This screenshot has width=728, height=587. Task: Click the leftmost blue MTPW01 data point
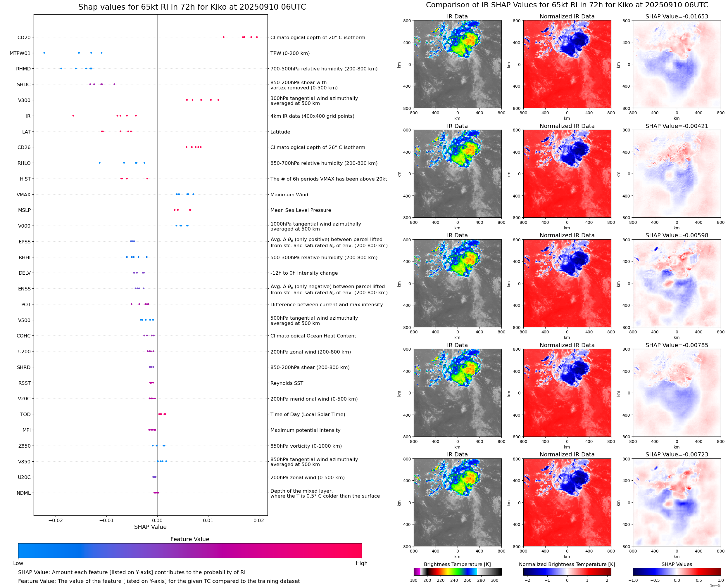(x=44, y=53)
